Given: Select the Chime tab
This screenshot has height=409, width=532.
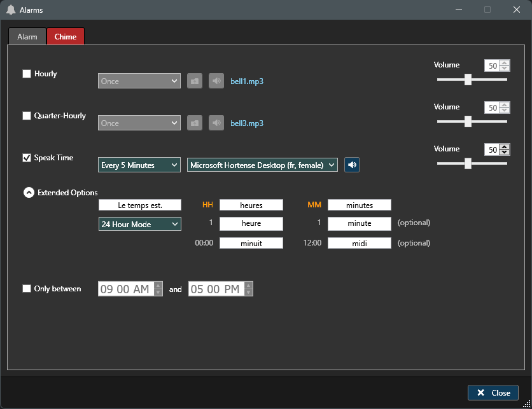Looking at the screenshot, I should [66, 37].
